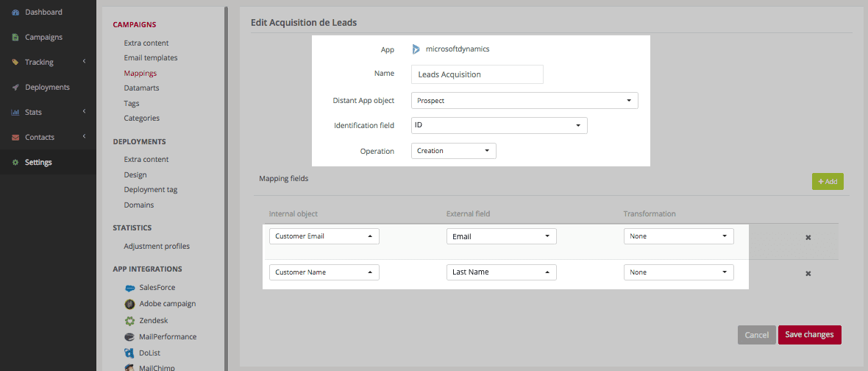This screenshot has height=371, width=868.
Task: Open the Identification field dropdown
Action: (x=499, y=126)
